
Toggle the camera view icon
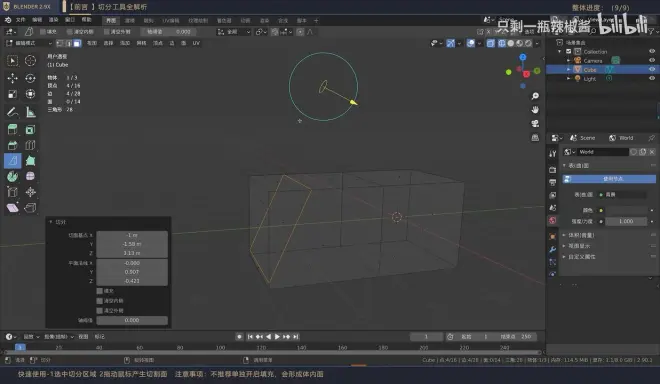click(x=535, y=124)
